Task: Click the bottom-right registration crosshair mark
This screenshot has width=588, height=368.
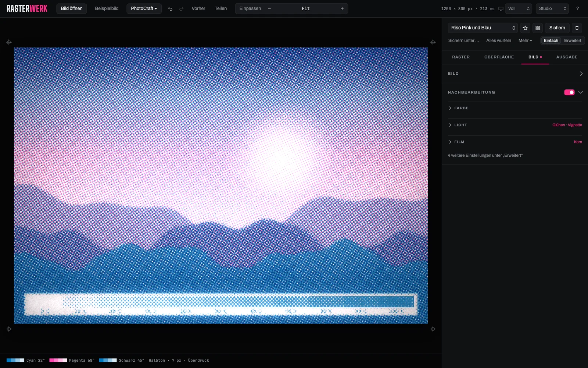Action: 433,329
